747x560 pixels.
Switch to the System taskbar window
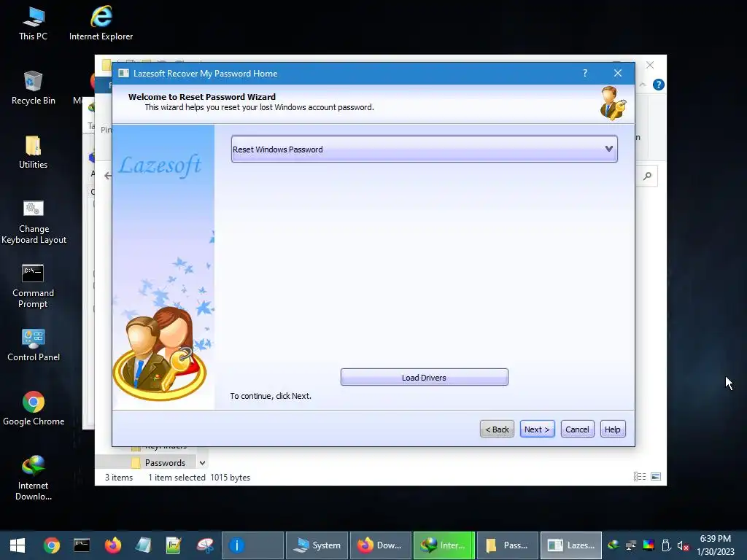tap(317, 545)
